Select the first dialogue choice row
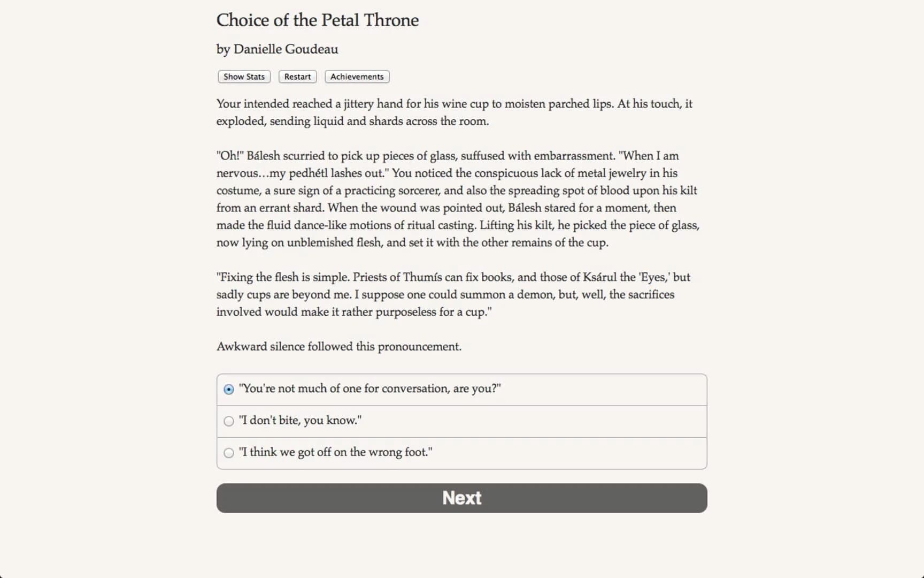Viewport: 924px width, 578px height. [461, 390]
